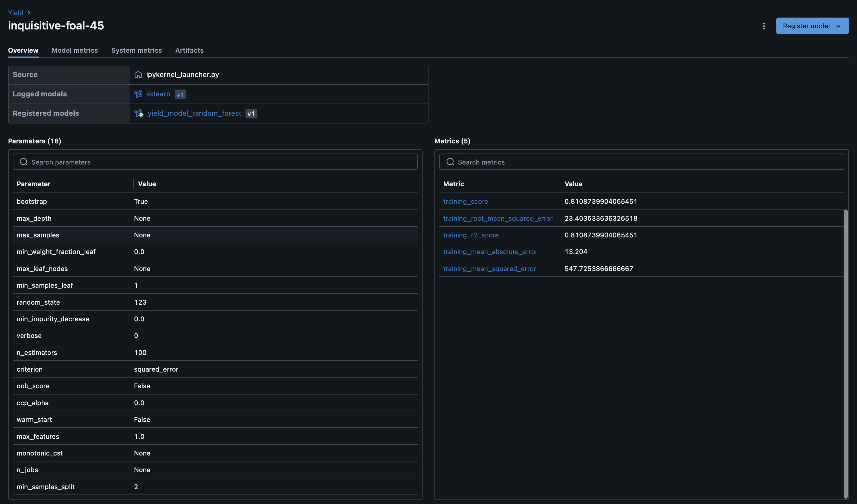Click the search parameters magnifier icon
This screenshot has height=504, width=857.
click(24, 162)
